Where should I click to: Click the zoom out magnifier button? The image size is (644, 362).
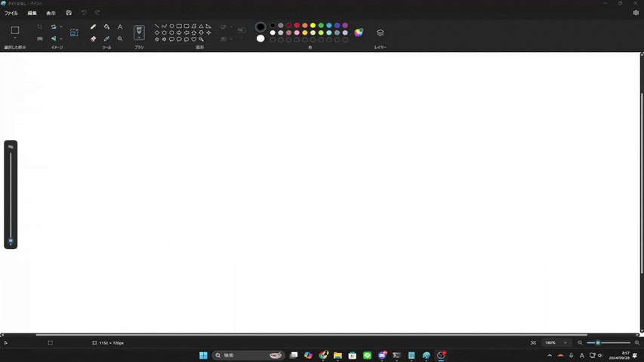[580, 342]
